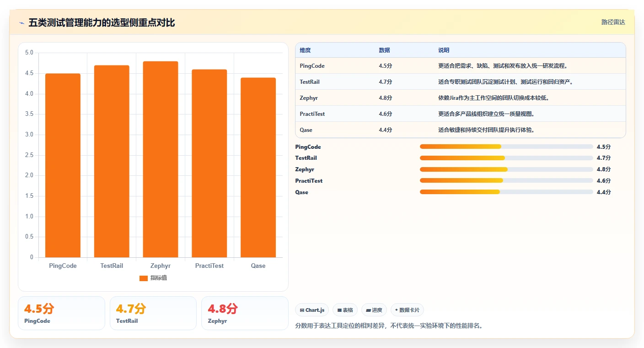644x348 pixels.
Task: Open the 4.8分 Zephyr data card
Action: click(245, 313)
